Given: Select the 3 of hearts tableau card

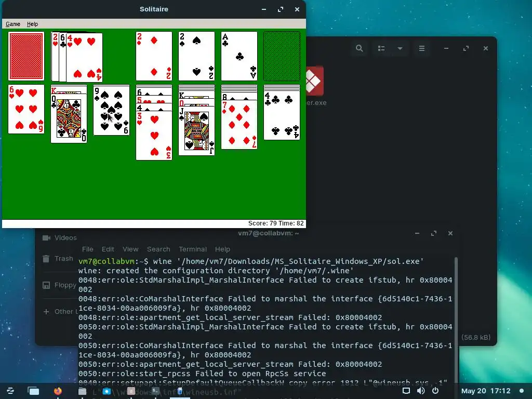Looking at the screenshot, I should [154, 136].
